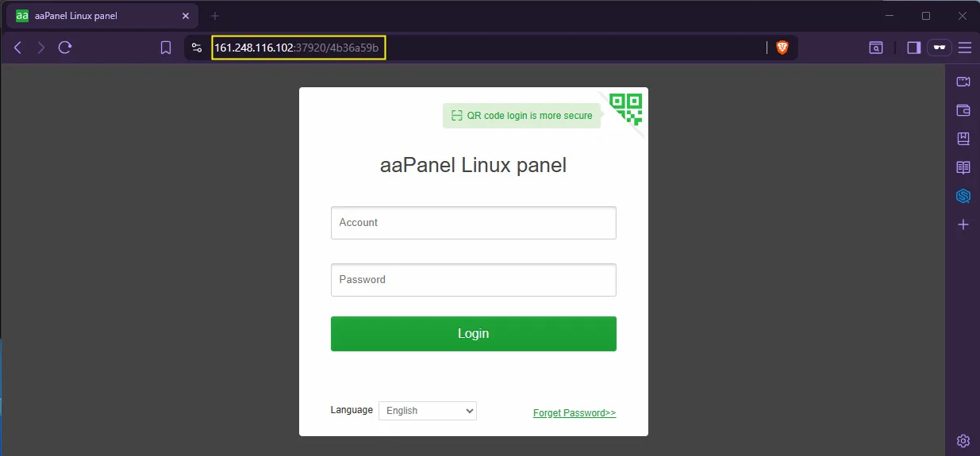This screenshot has height=456, width=980.
Task: Open the Forget Password link
Action: point(575,413)
